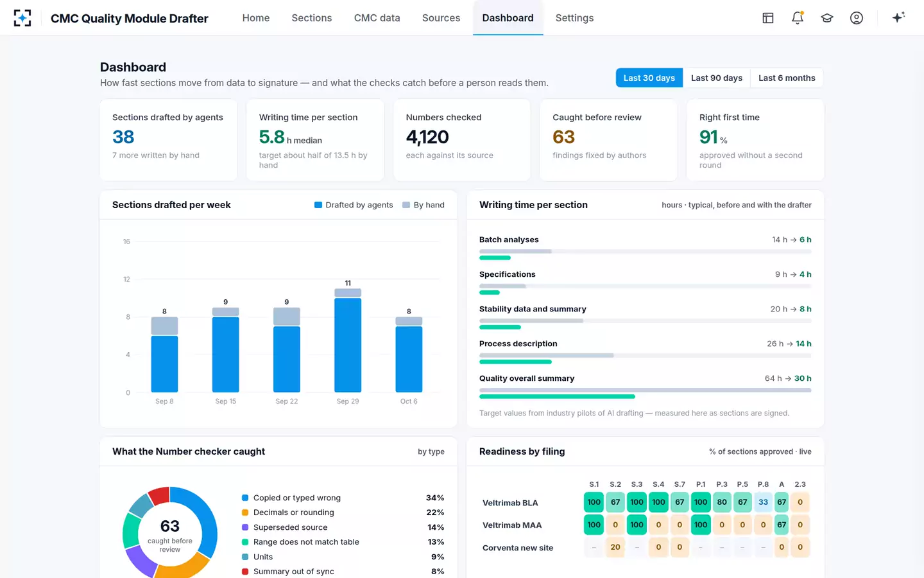Click the Writing time per section stat card
924x578 pixels.
315,140
